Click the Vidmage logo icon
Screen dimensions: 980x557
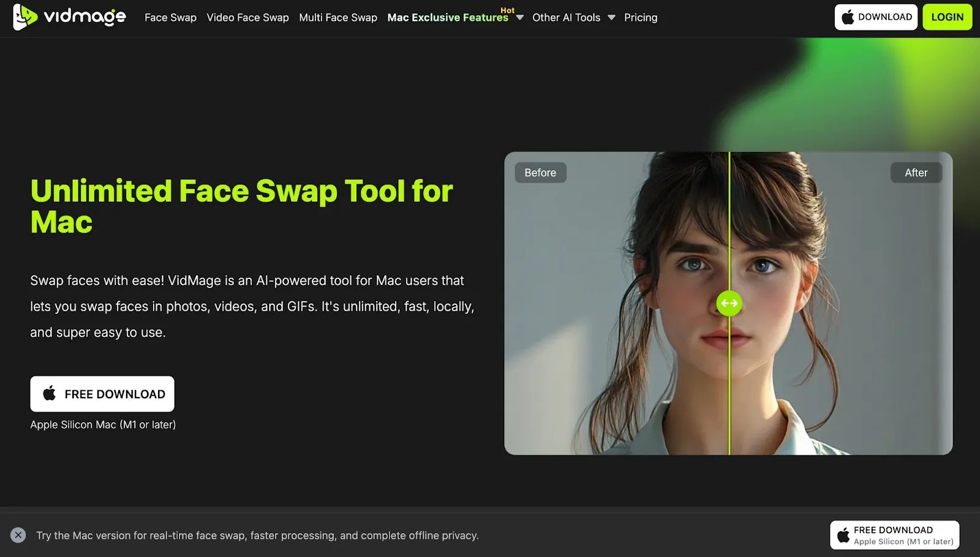[x=25, y=17]
